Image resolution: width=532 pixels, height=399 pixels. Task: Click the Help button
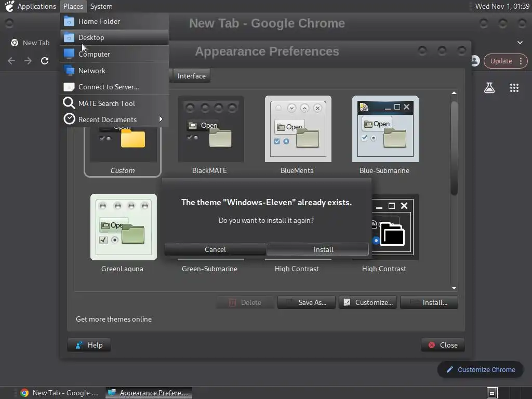[x=89, y=345]
